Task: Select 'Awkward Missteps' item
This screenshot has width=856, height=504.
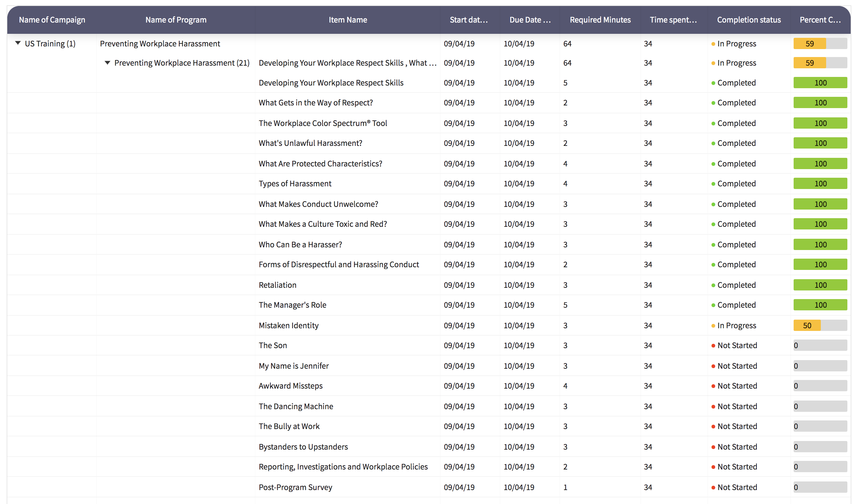Action: tap(291, 386)
